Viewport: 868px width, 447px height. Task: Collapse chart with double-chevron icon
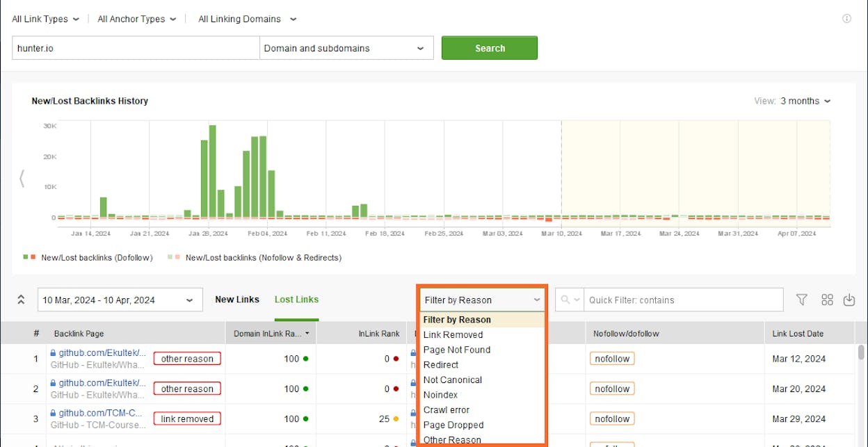click(x=21, y=300)
